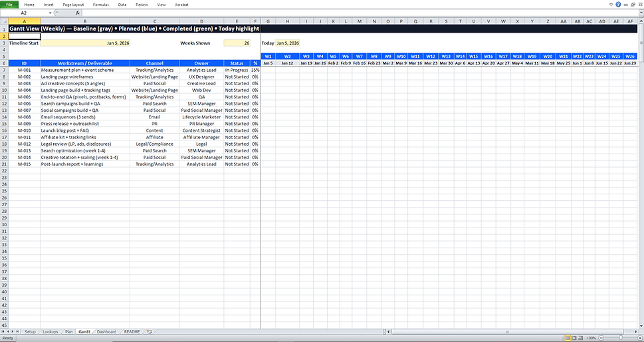Viewport: 644px width, 342px height.
Task: Click the Insert Function fx icon
Action: coord(78,13)
